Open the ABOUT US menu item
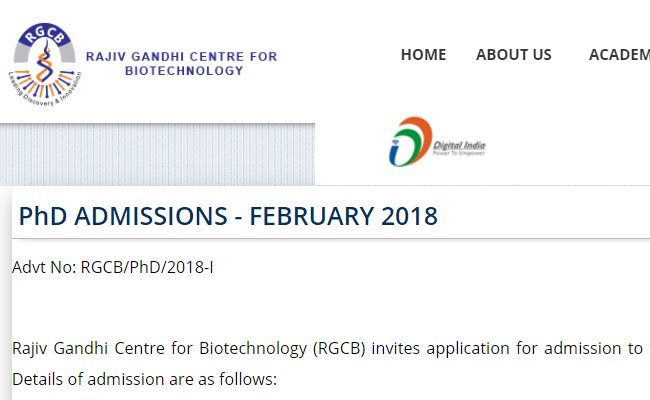Image resolution: width=650 pixels, height=400 pixels. (513, 55)
